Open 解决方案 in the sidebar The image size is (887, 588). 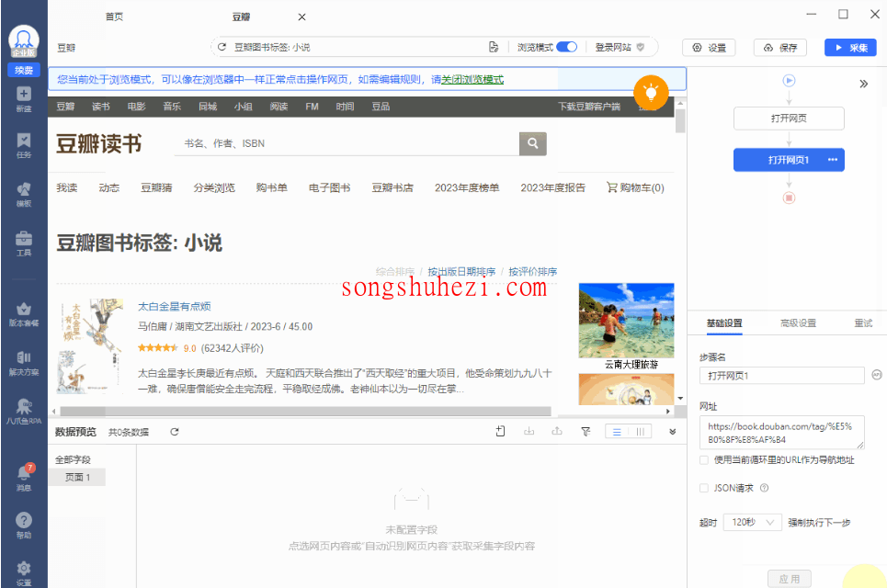24,363
